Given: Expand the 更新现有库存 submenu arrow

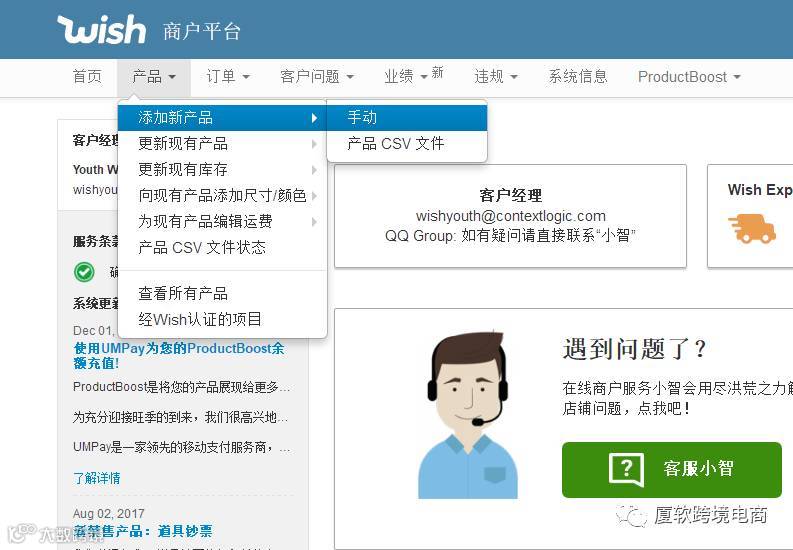Looking at the screenshot, I should tap(314, 170).
